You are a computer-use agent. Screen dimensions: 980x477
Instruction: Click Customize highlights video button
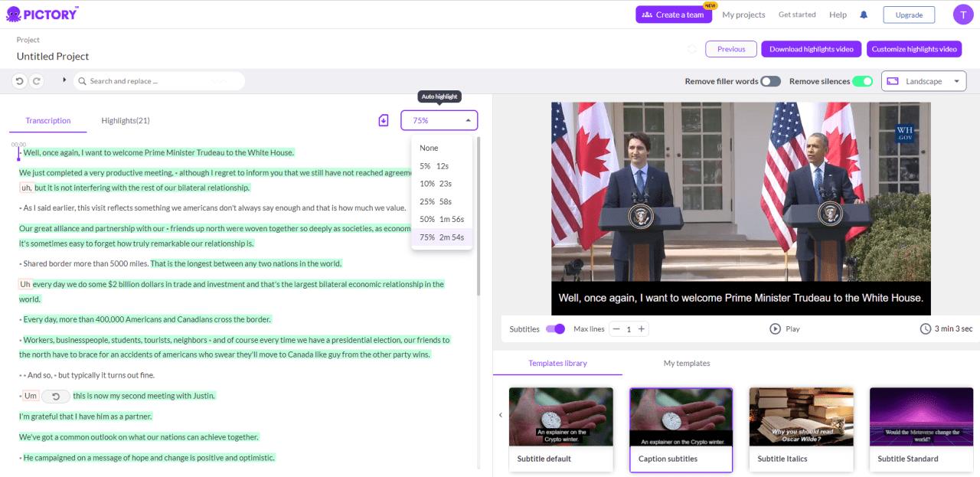click(914, 49)
